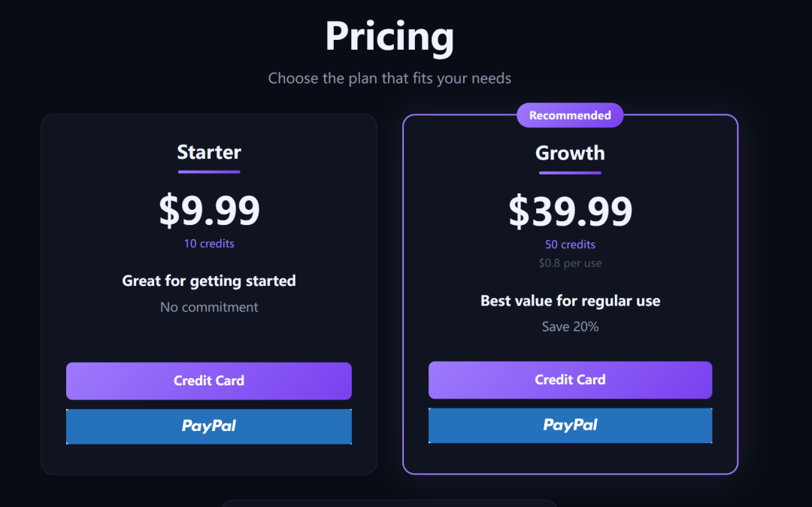Click the "Save 20%" text
The width and height of the screenshot is (812, 507).
tap(570, 326)
